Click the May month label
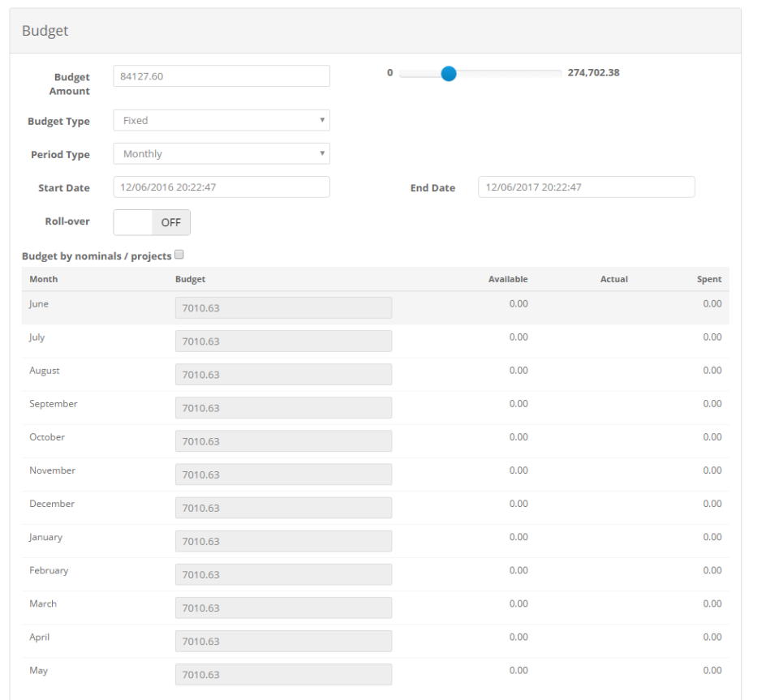This screenshot has width=779, height=700. pos(39,670)
